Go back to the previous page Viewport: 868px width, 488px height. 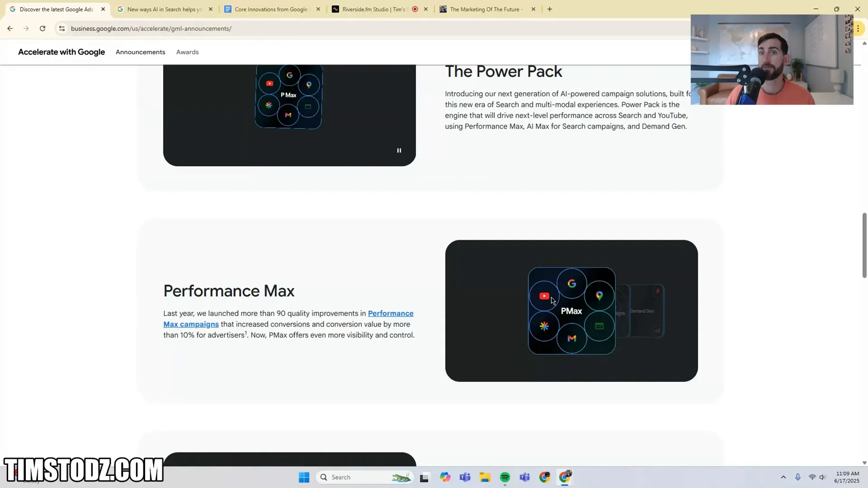click(x=10, y=28)
